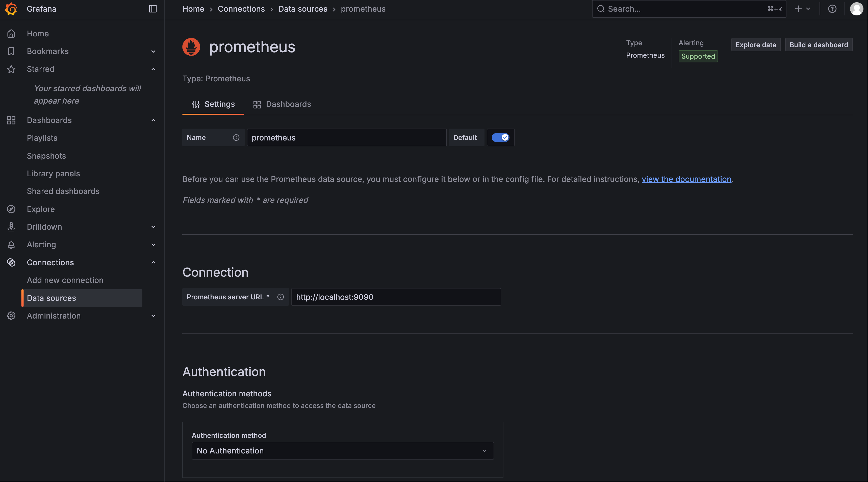This screenshot has width=868, height=482.
Task: Collapse the Connections section chevron
Action: tap(153, 262)
